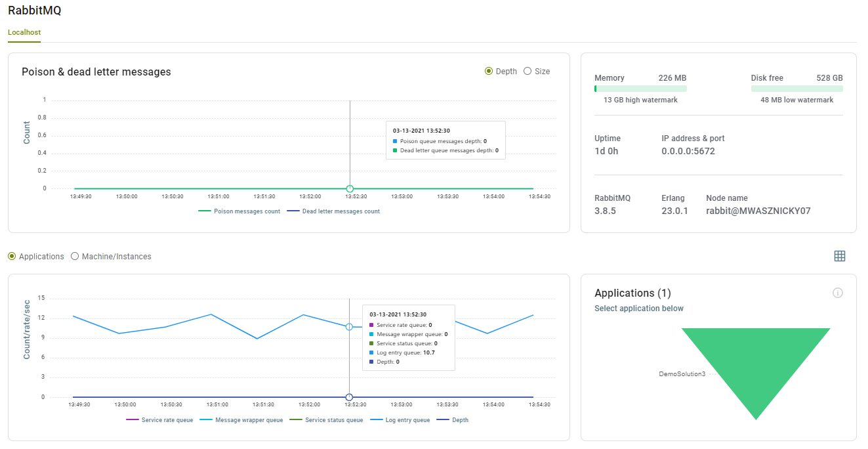868x449 pixels.
Task: Click Poison queue messages depth tooltip line
Action: click(440, 141)
